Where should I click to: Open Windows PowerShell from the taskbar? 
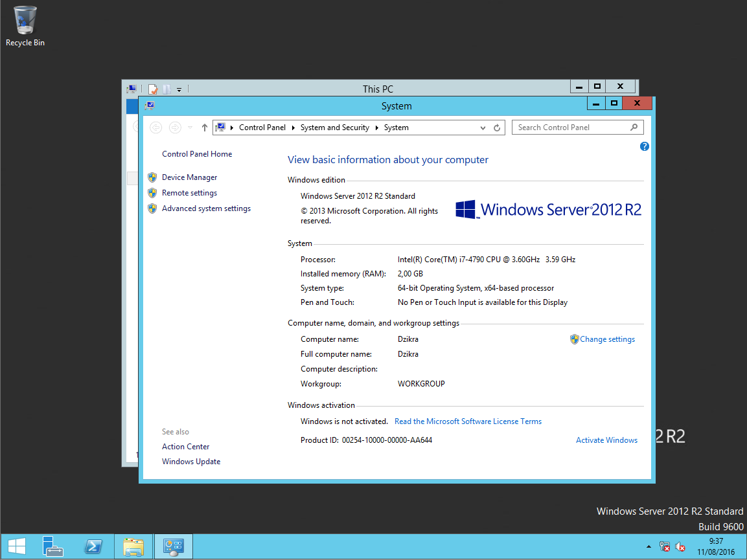(x=94, y=546)
